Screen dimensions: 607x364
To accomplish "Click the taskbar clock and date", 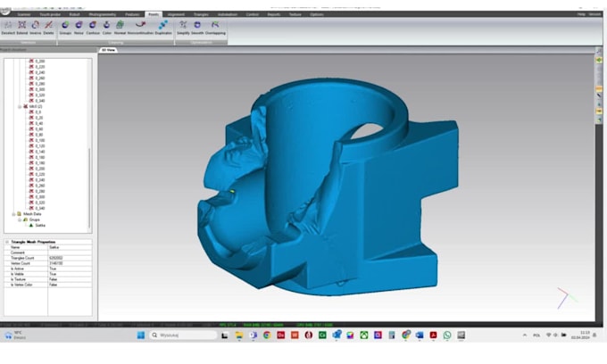I will (580, 335).
